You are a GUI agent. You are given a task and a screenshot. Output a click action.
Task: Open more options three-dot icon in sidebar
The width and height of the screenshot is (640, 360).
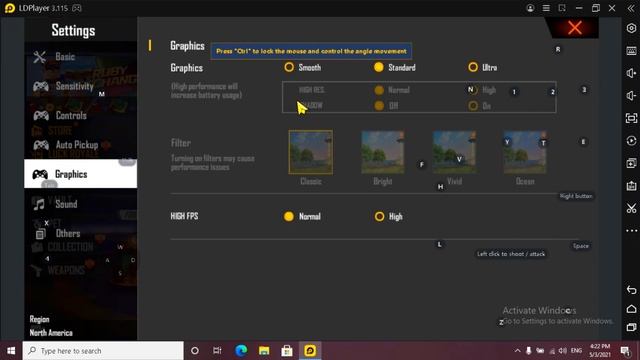tap(631, 231)
